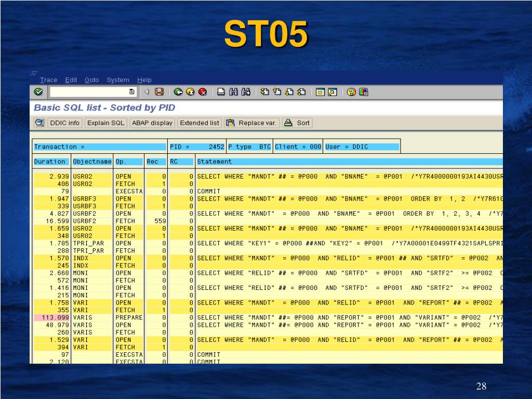Select the User = DDIC header field

pos(362,147)
